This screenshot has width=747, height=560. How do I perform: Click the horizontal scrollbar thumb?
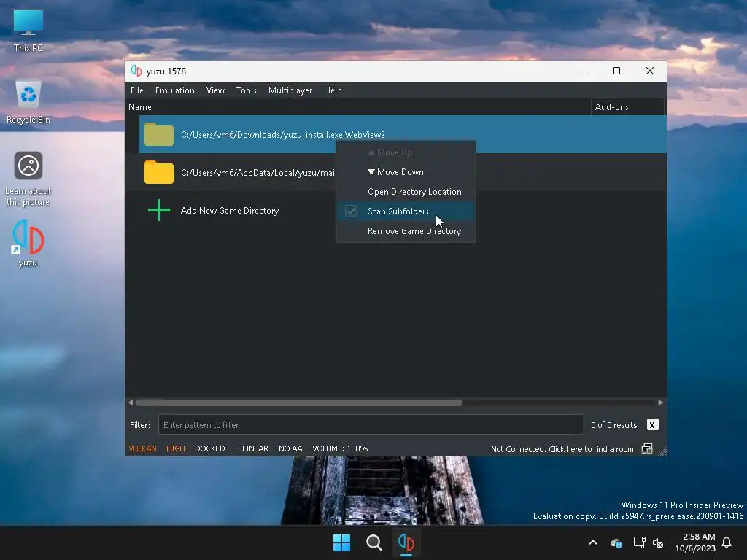(x=298, y=402)
